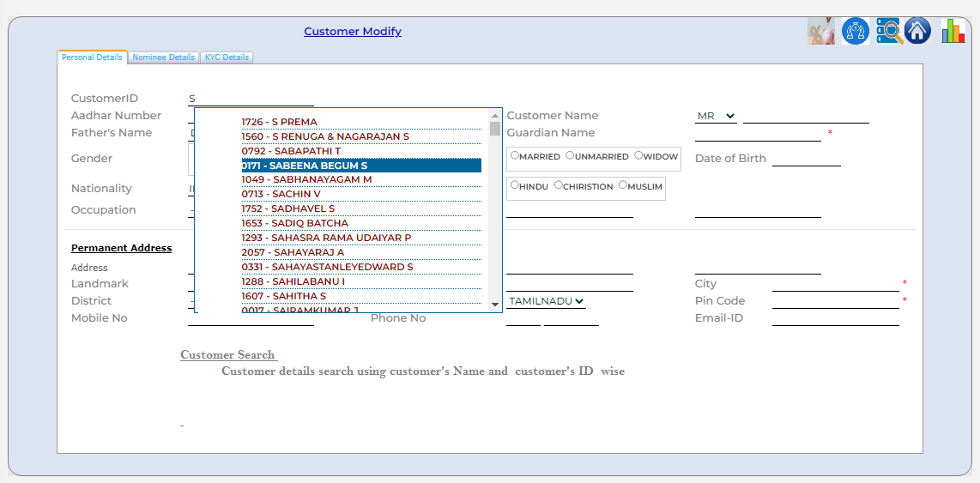Choose highlighted '0171 - SABEENA BEGUM S'

(361, 166)
